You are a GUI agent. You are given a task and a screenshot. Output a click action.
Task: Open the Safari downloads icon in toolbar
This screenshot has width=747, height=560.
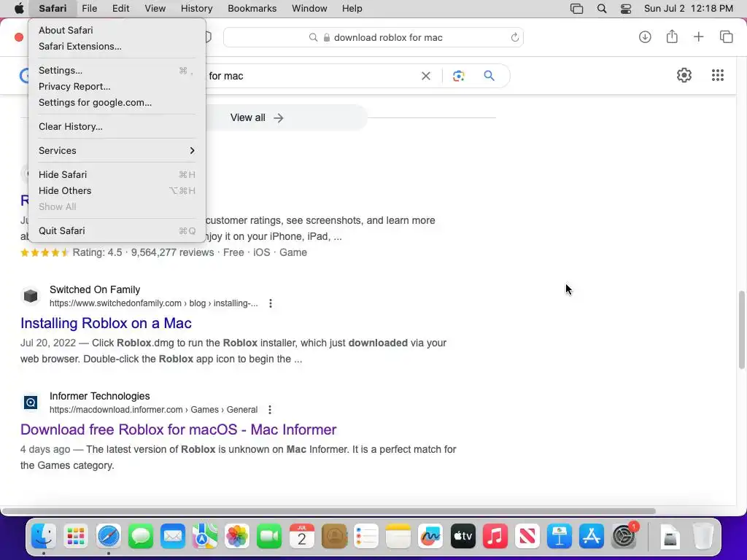click(645, 36)
